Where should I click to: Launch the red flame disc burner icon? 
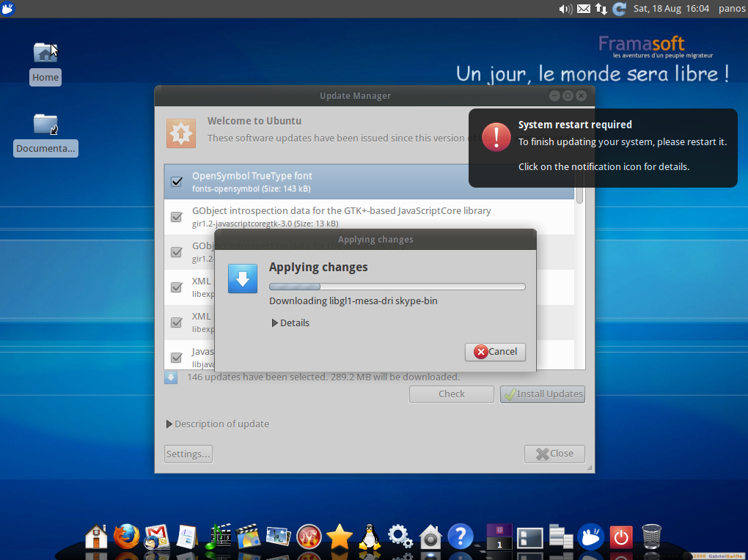(309, 537)
